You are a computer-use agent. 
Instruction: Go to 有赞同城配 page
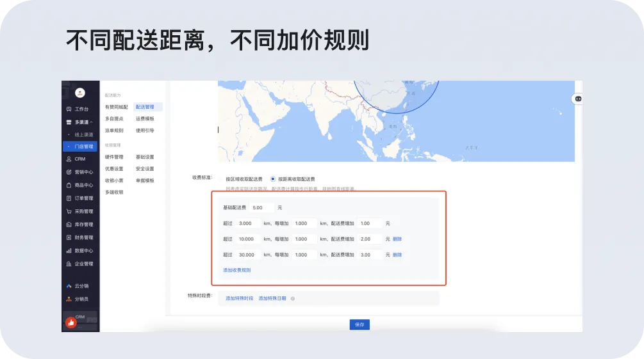(116, 107)
